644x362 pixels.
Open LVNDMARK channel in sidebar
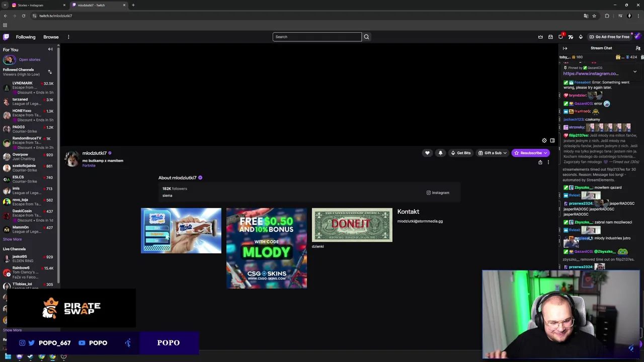(x=30, y=87)
